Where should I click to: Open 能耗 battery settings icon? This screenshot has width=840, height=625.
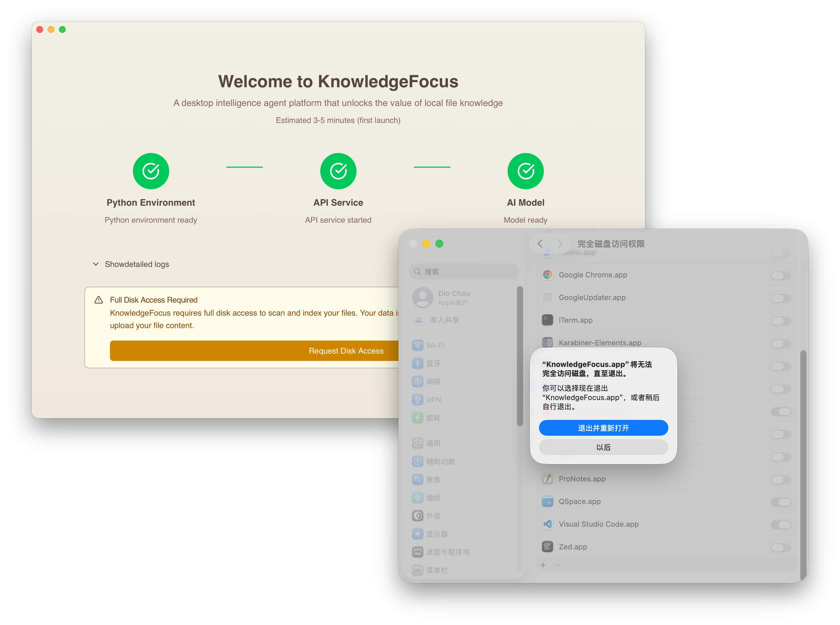418,418
